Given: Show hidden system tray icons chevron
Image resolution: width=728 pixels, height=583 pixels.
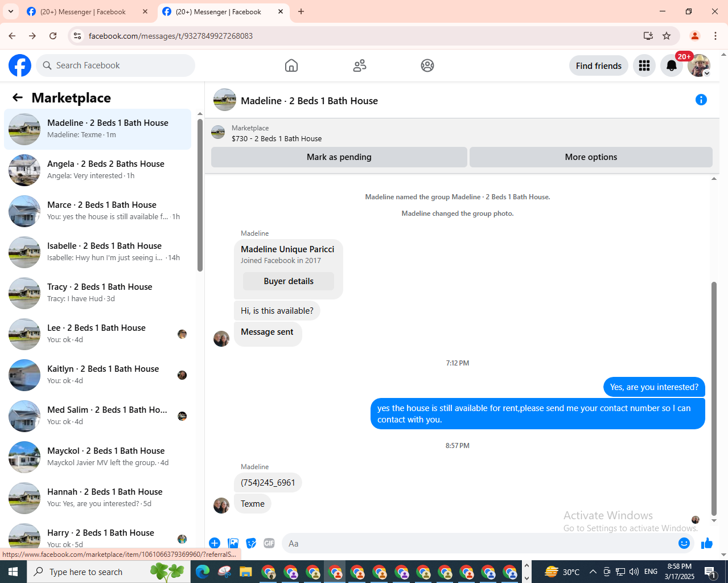Looking at the screenshot, I should (593, 572).
